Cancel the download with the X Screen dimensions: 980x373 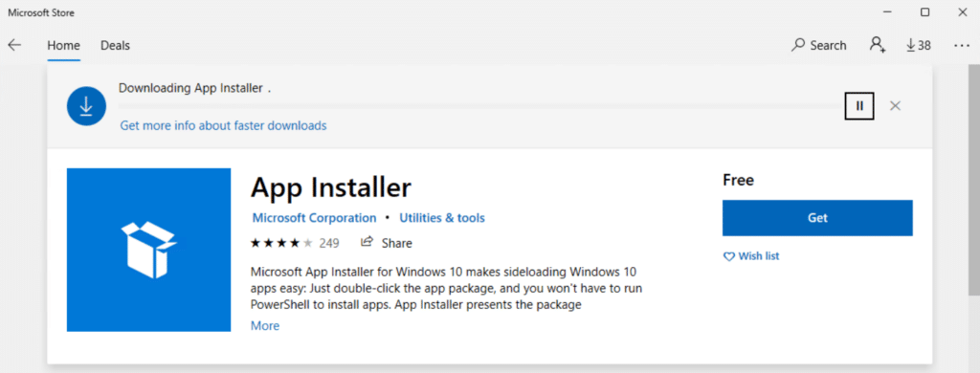(895, 105)
